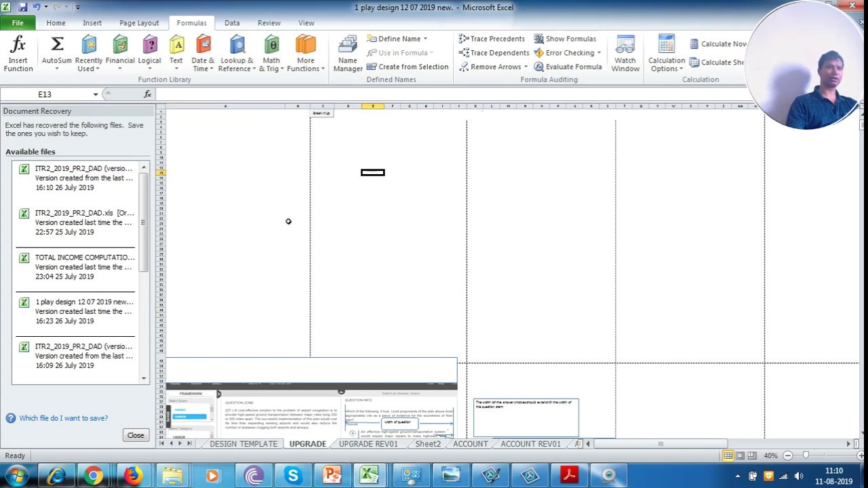Open the Name Manager
The height and width of the screenshot is (488, 868).
pos(347,54)
